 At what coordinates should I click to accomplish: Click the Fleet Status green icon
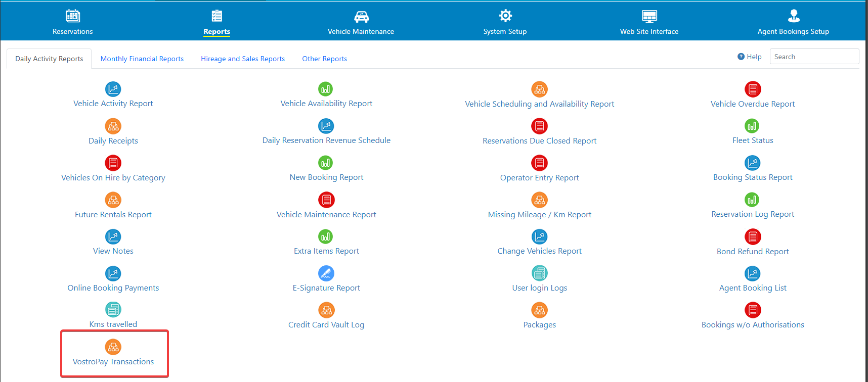752,126
